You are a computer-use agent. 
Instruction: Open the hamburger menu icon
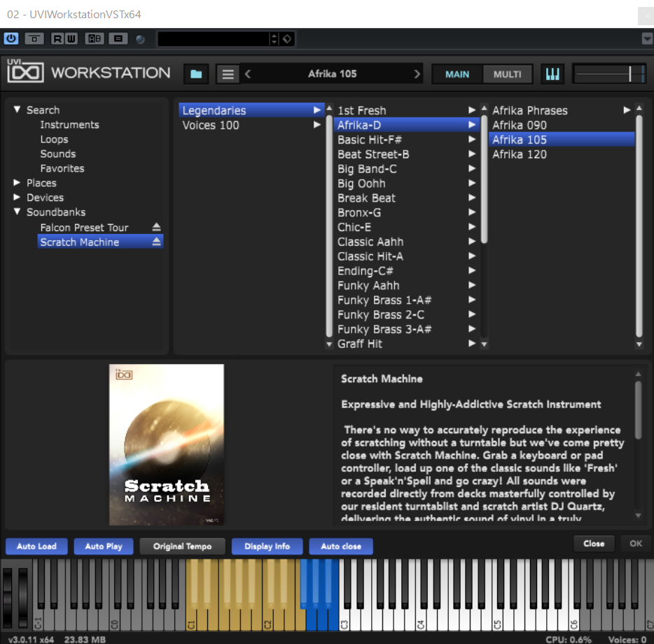point(228,74)
